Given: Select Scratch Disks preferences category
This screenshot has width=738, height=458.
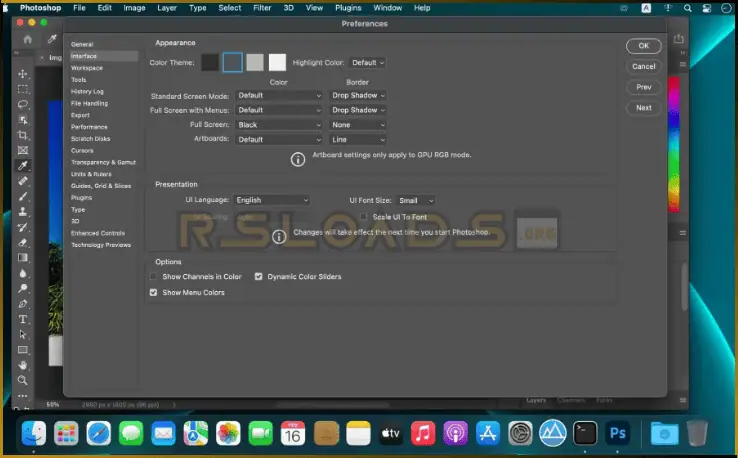Looking at the screenshot, I should pos(90,139).
